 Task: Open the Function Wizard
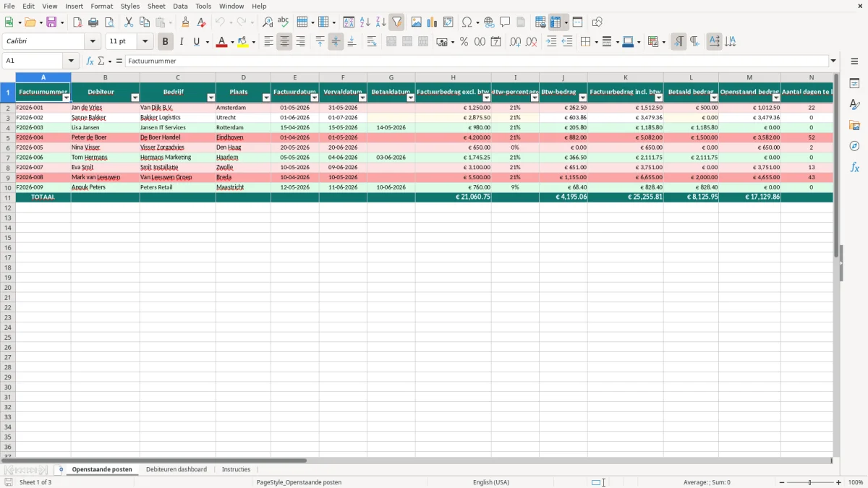point(90,61)
